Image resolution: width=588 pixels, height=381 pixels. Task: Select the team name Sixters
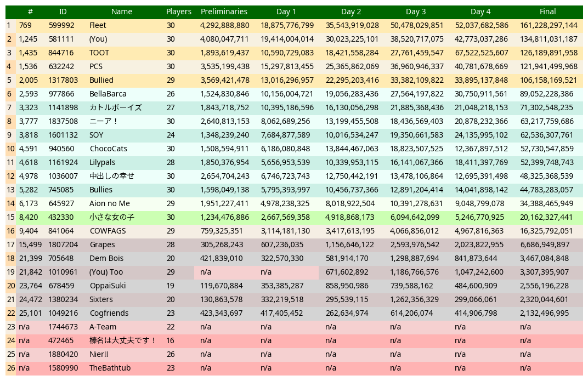coord(101,299)
